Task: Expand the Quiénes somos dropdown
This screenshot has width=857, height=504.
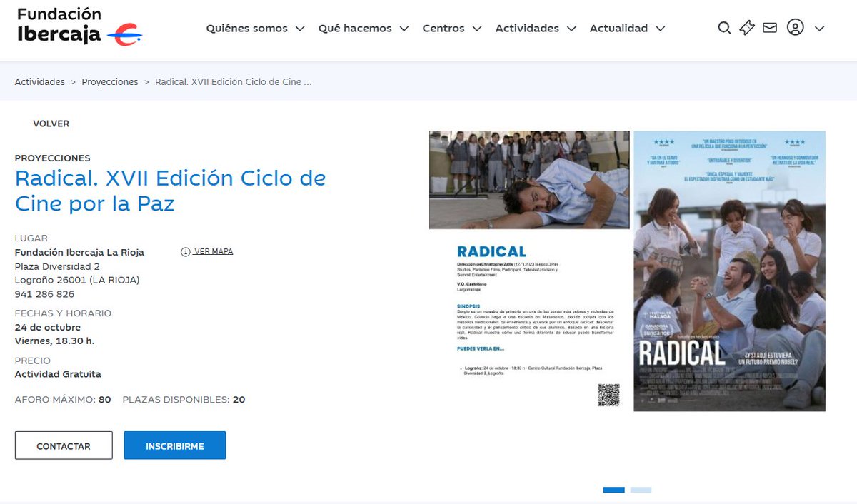Action: coord(246,28)
